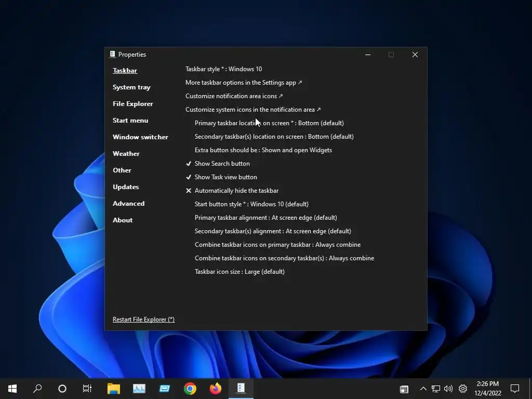Switch to the File Explorer section
This screenshot has height=399, width=532.
pos(132,104)
